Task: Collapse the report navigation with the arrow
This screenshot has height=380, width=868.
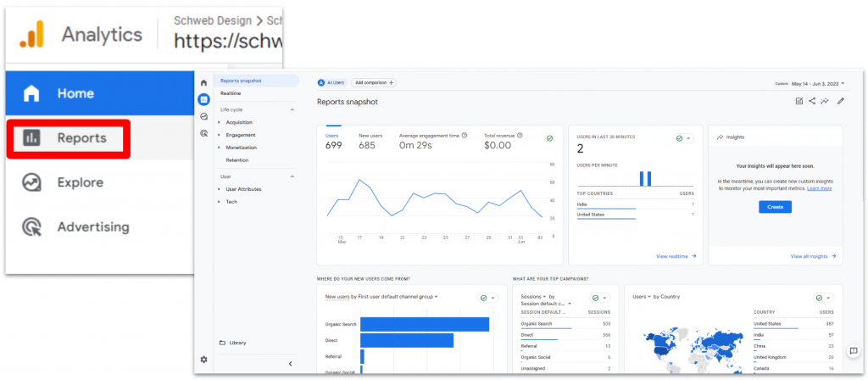Action: point(291,364)
